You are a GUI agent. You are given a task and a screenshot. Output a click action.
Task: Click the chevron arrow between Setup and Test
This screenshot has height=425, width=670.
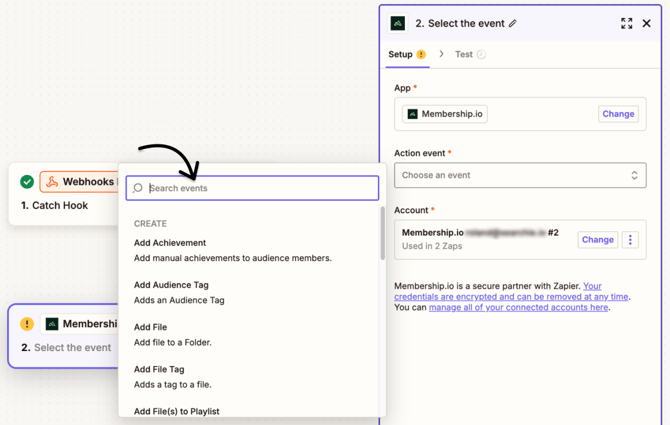point(441,54)
